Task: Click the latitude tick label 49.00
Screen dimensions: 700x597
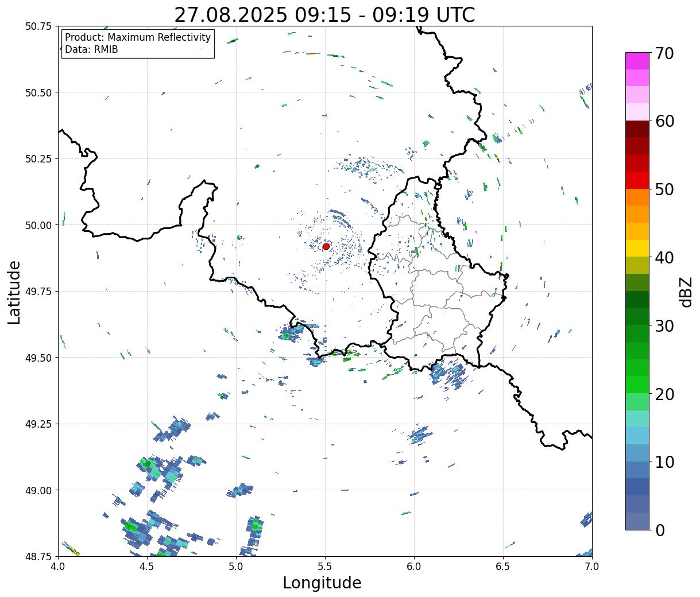Action: click(x=38, y=490)
